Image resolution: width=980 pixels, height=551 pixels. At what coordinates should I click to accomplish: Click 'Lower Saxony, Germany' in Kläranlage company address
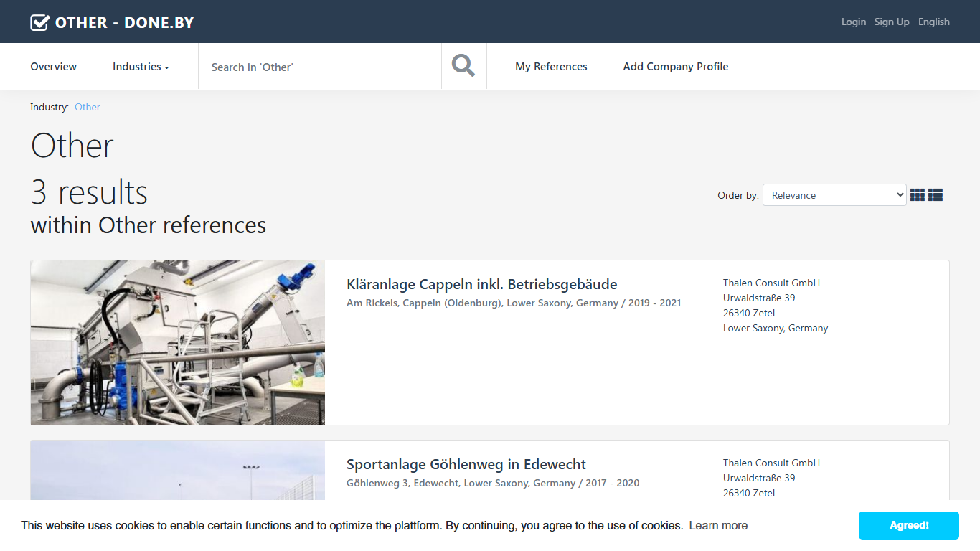776,328
